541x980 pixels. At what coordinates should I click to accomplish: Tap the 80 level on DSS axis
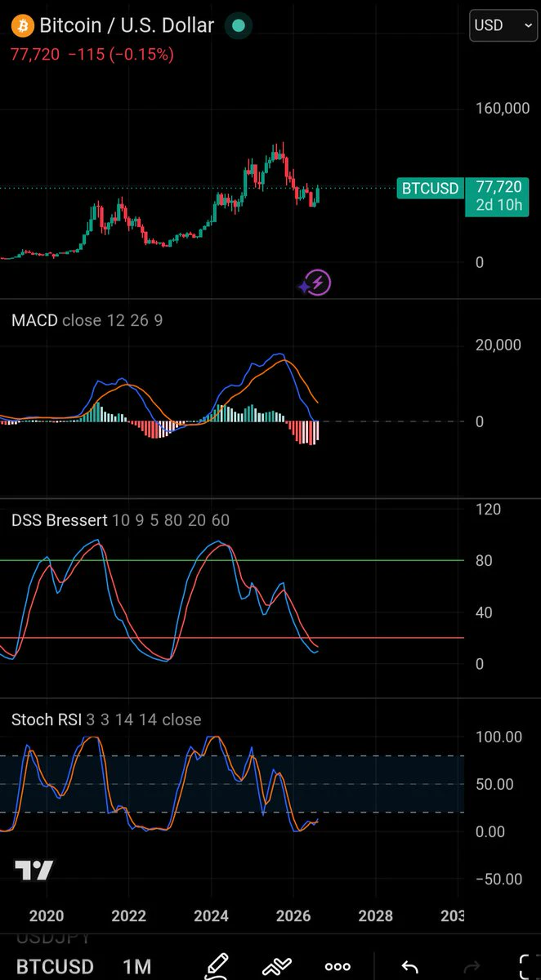pyautogui.click(x=484, y=561)
